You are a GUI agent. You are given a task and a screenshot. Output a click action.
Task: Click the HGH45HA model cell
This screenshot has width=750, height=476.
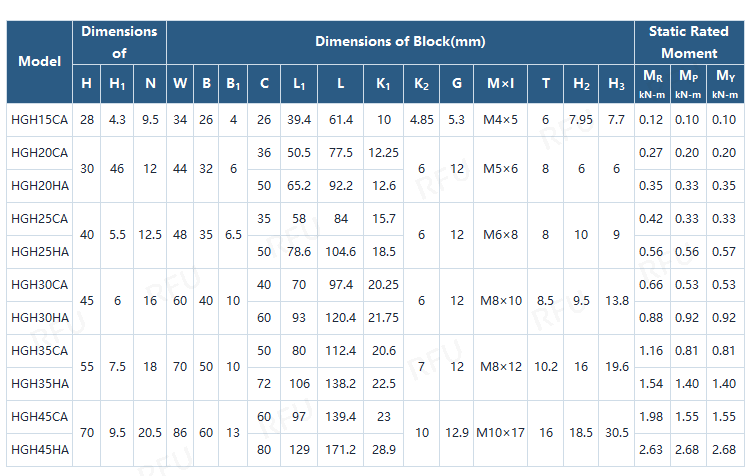(x=40, y=449)
